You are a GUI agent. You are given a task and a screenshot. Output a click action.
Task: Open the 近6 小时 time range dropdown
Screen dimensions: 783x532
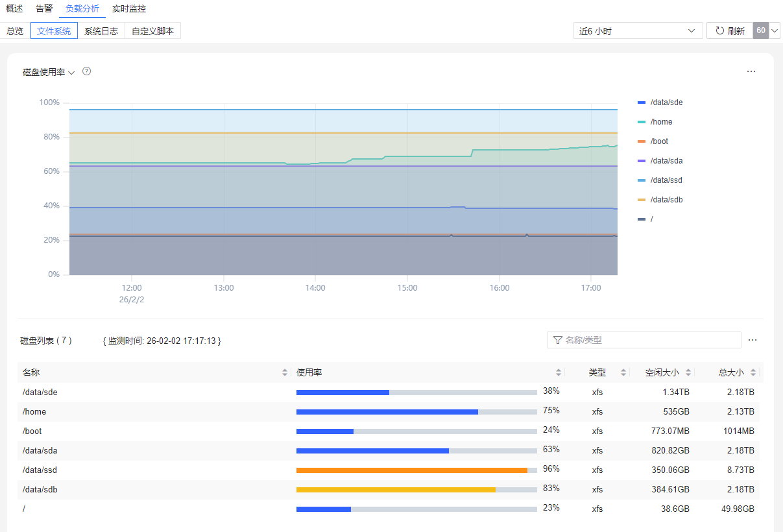638,30
